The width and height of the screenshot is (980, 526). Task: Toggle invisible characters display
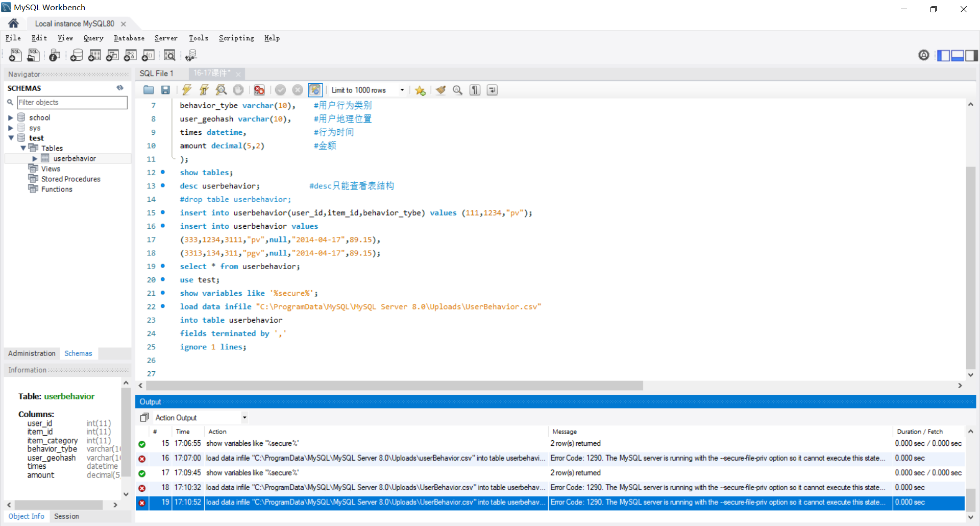[475, 90]
